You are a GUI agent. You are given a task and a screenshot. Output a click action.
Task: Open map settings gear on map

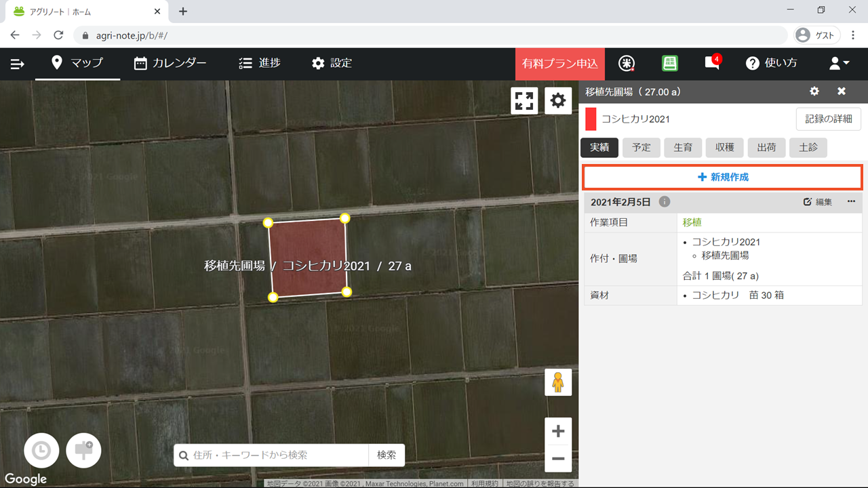point(557,101)
